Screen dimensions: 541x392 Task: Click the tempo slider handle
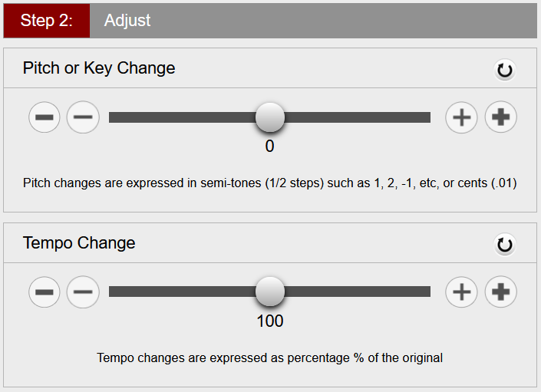pos(270,292)
